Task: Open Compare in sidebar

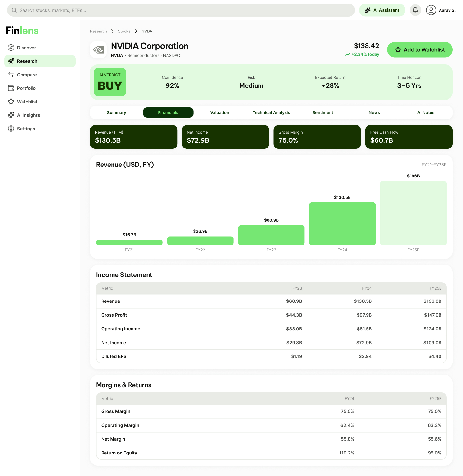Action: (40, 75)
